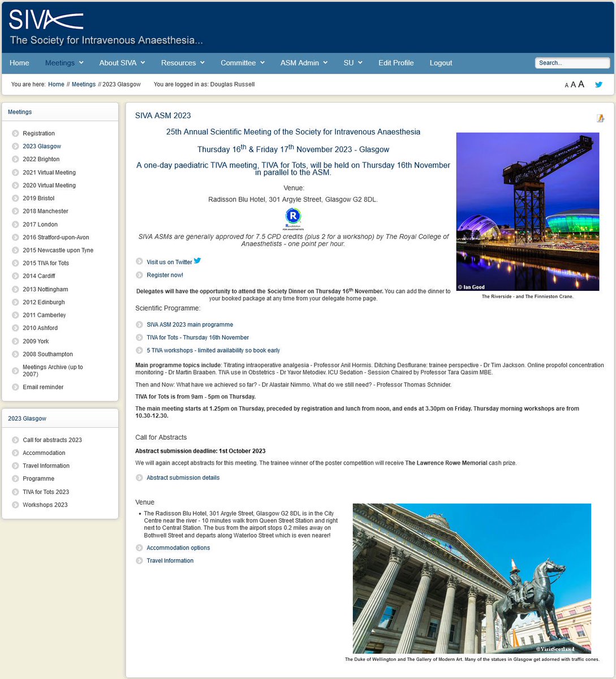
Task: Select the smallest font size A
Action: coord(566,85)
